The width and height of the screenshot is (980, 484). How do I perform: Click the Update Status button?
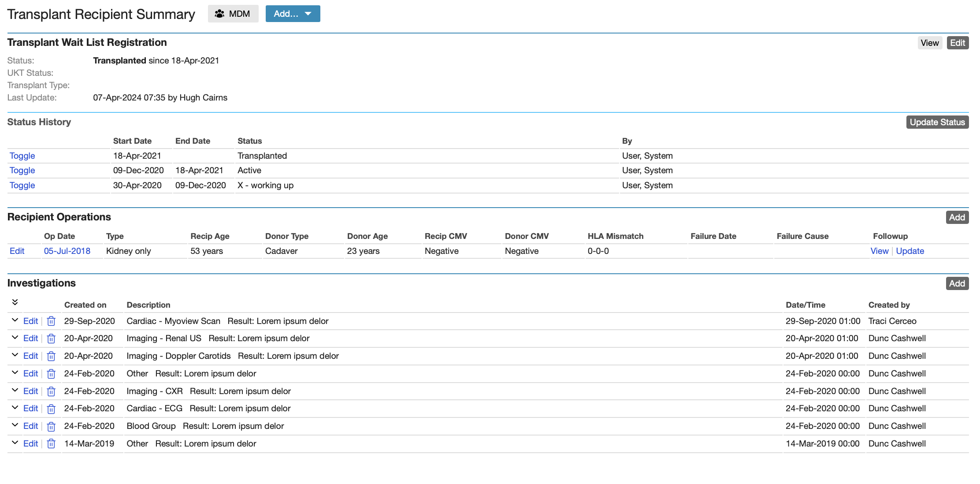coord(937,122)
